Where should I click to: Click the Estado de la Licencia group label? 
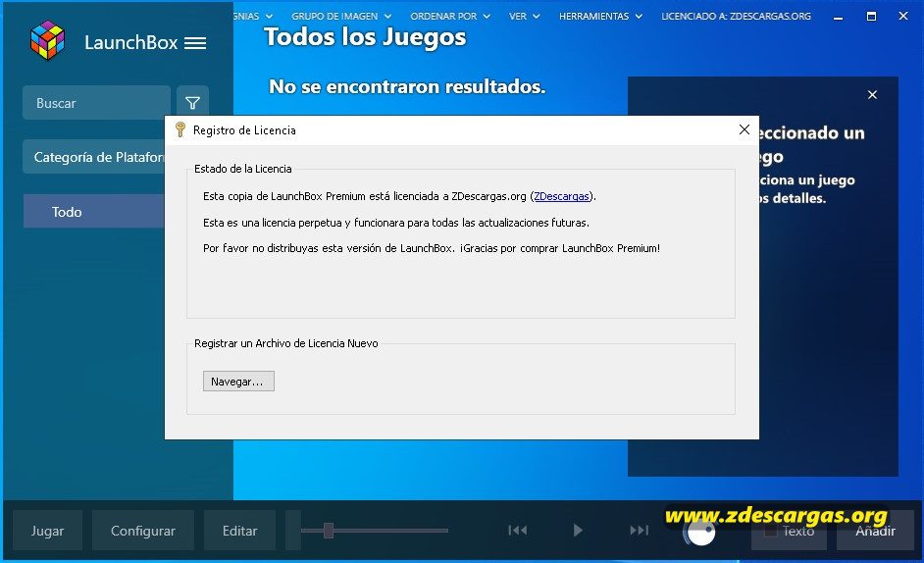[243, 169]
